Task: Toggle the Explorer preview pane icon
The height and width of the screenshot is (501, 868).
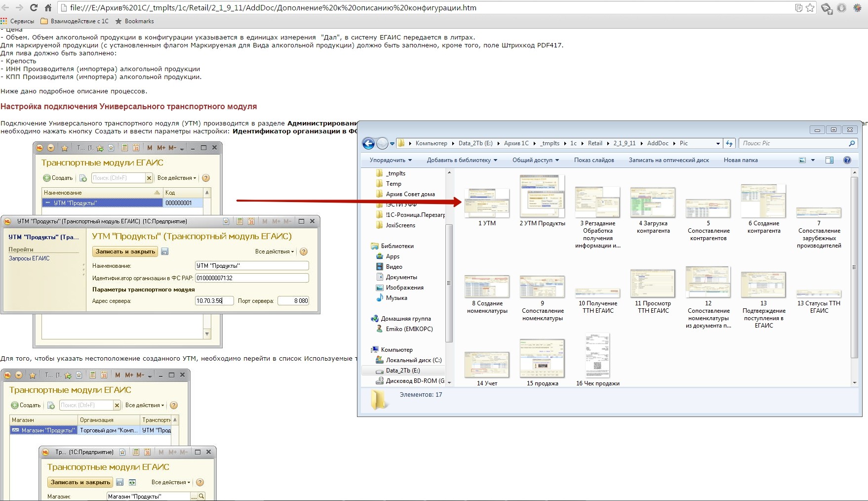Action: [829, 160]
